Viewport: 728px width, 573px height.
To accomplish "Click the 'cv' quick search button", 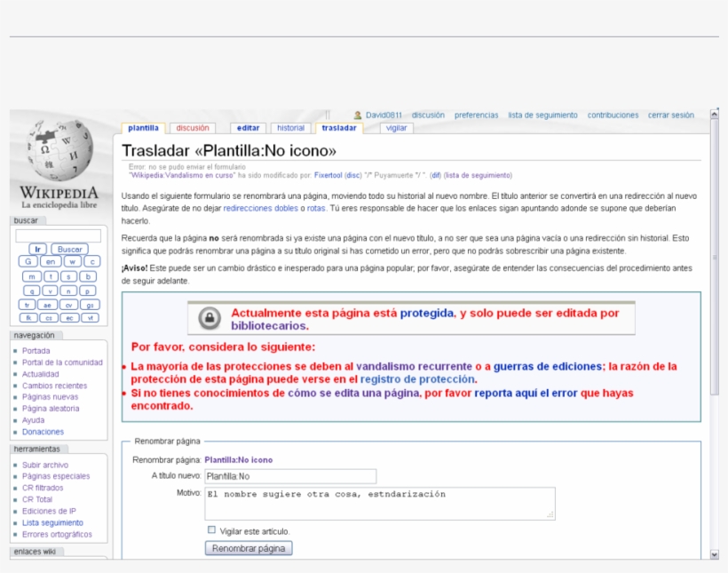I will pyautogui.click(x=68, y=305).
